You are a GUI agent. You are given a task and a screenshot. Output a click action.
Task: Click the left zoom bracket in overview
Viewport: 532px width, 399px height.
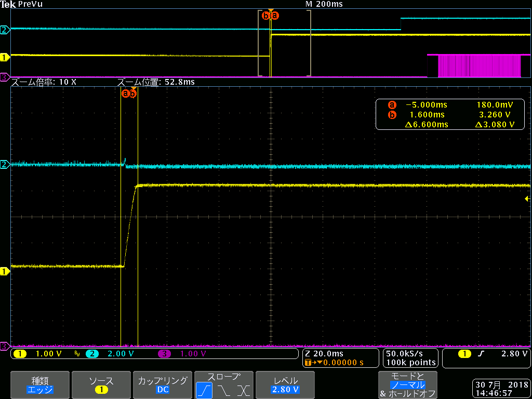[261, 43]
